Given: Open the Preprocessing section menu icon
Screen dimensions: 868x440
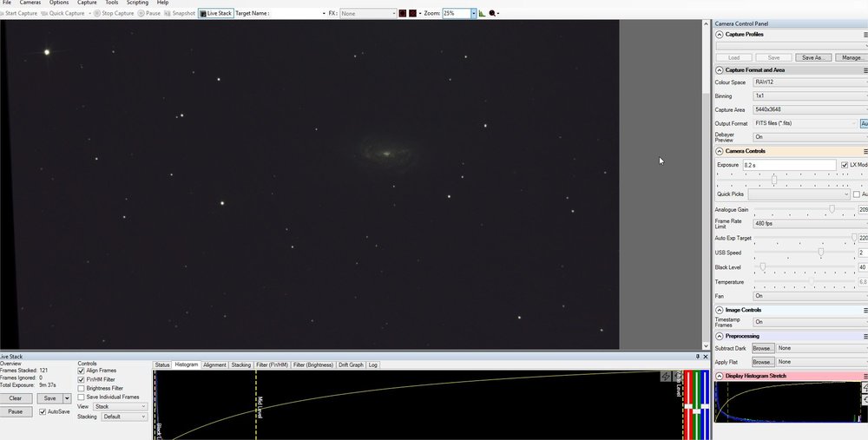Looking at the screenshot, I should coord(865,336).
